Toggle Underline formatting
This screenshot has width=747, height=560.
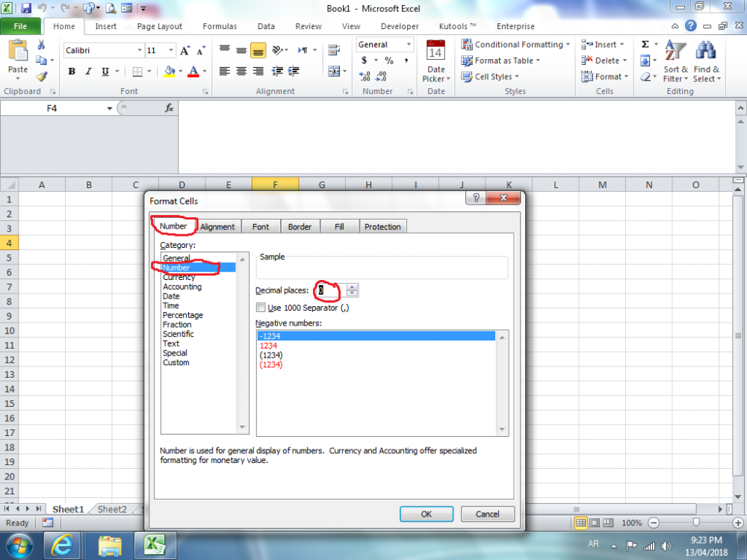pyautogui.click(x=105, y=72)
